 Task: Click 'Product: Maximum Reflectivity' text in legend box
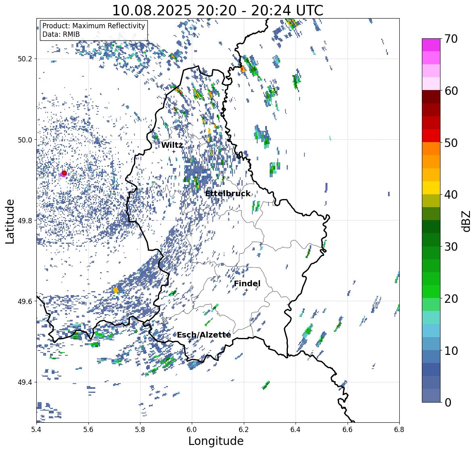click(94, 26)
